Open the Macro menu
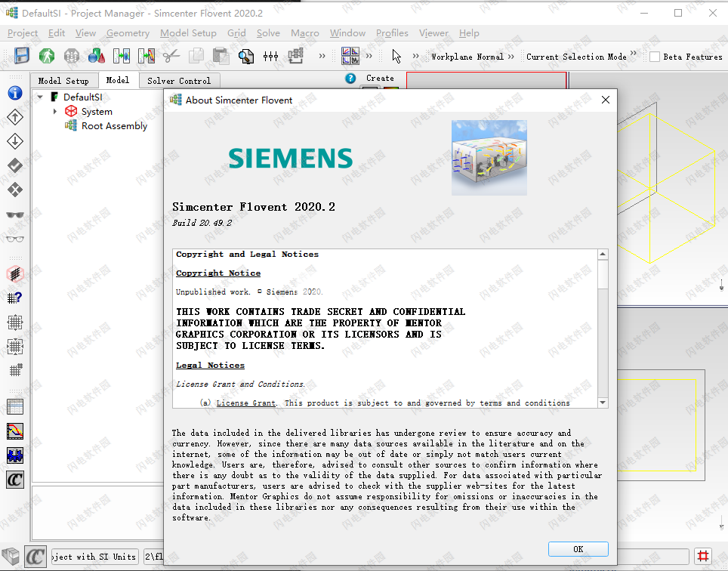 pos(304,33)
